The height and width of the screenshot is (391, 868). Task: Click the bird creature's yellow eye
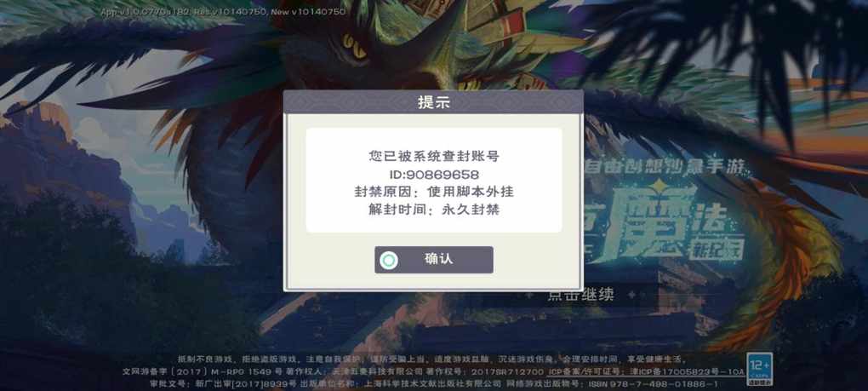[x=354, y=47]
